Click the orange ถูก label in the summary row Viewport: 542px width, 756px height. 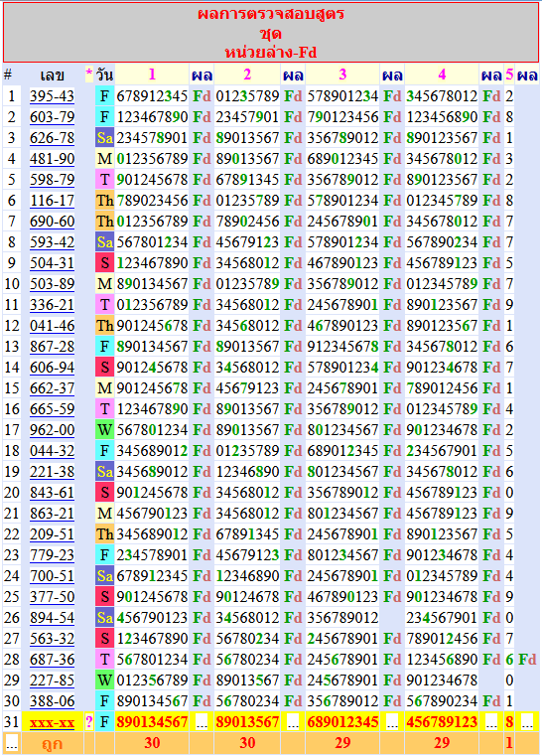[52, 743]
